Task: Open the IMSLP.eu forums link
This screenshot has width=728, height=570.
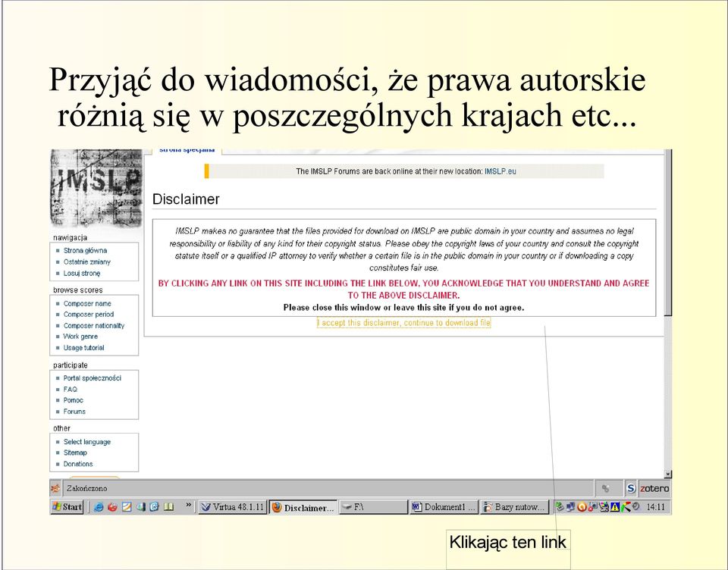Action: 500,171
